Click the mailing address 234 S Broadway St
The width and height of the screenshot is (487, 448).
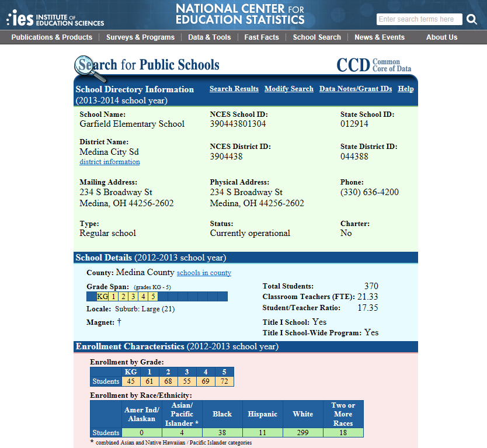click(116, 192)
